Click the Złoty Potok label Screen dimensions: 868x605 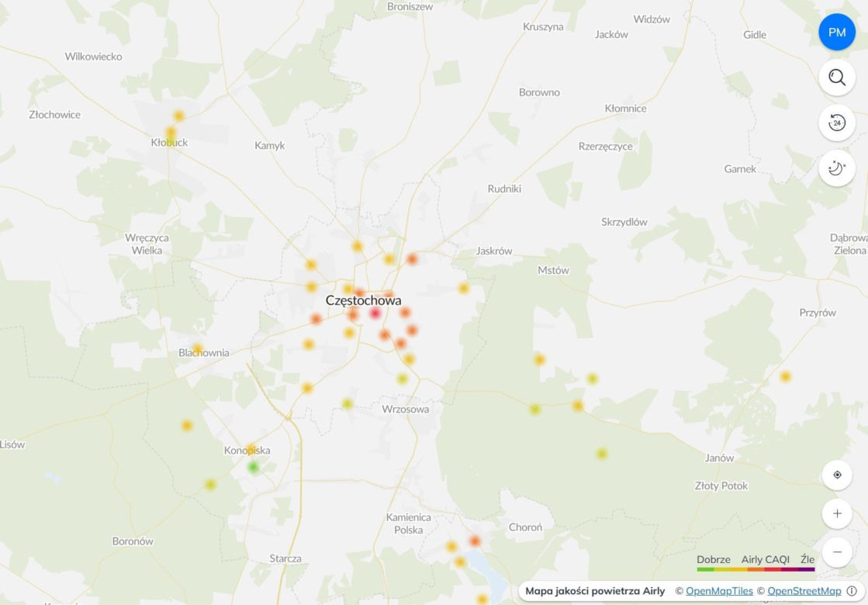(721, 486)
